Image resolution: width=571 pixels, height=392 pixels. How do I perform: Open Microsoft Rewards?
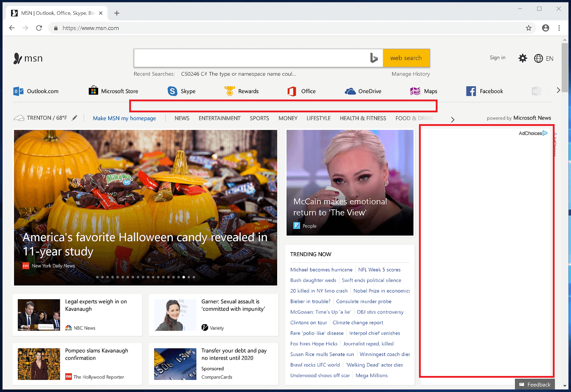[x=230, y=91]
